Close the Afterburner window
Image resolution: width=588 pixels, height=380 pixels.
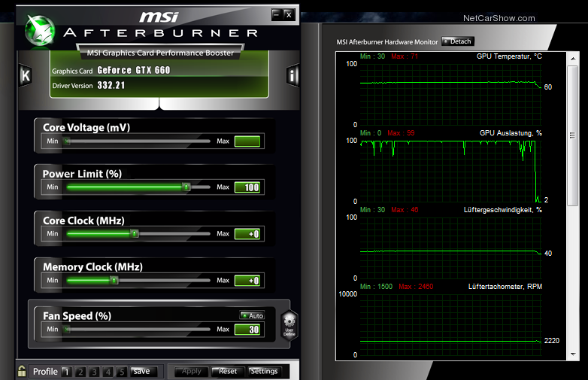click(x=289, y=15)
